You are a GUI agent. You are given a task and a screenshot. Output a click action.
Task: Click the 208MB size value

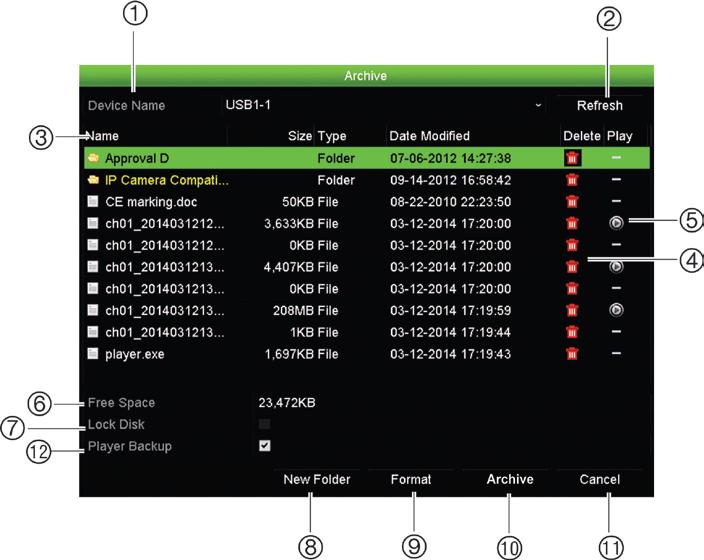(293, 310)
